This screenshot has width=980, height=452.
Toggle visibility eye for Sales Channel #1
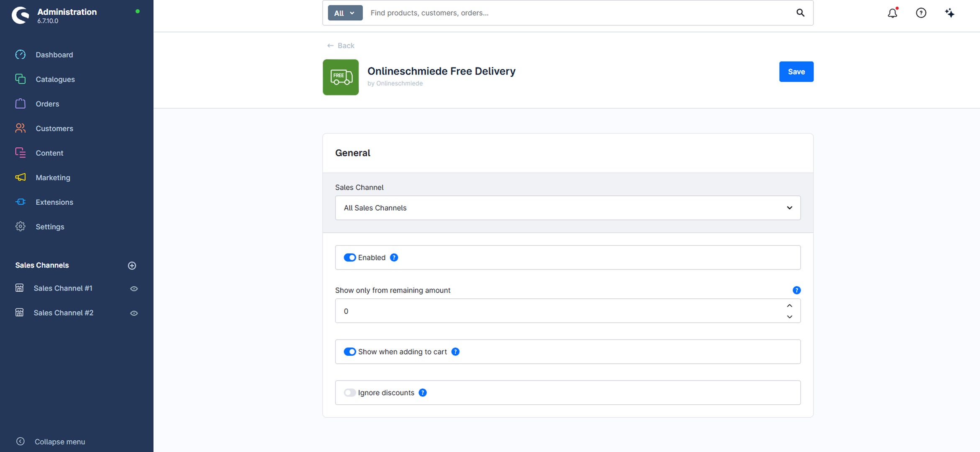[134, 288]
